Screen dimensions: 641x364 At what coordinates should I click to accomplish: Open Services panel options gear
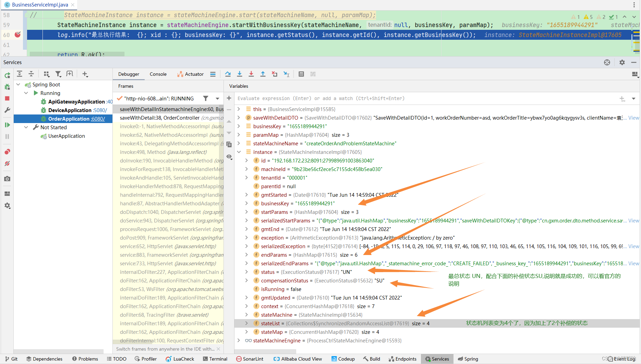click(x=622, y=62)
